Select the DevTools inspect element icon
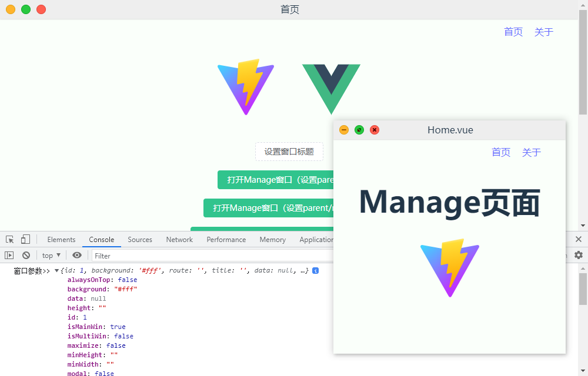 pyautogui.click(x=10, y=239)
